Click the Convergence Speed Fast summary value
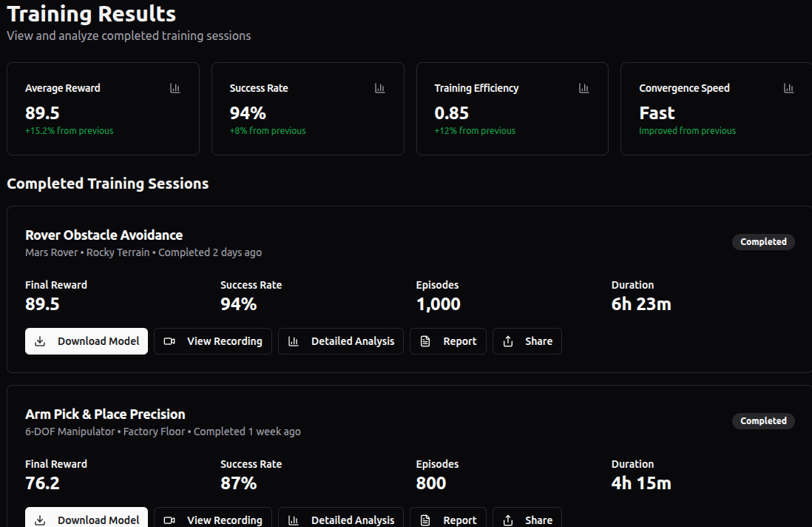Viewport: 812px width, 527px height. click(657, 113)
